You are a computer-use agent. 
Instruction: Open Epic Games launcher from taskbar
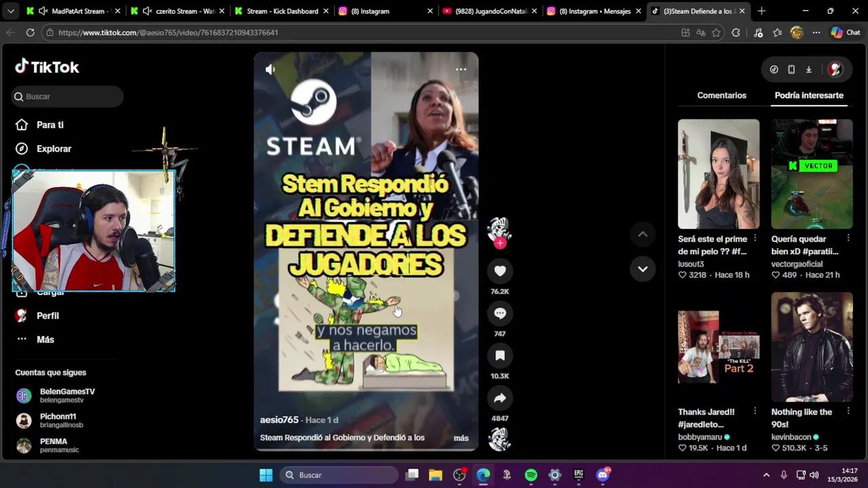pyautogui.click(x=578, y=475)
